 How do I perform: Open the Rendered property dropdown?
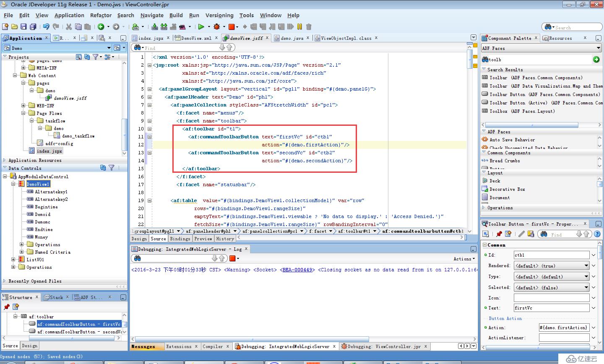586,266
